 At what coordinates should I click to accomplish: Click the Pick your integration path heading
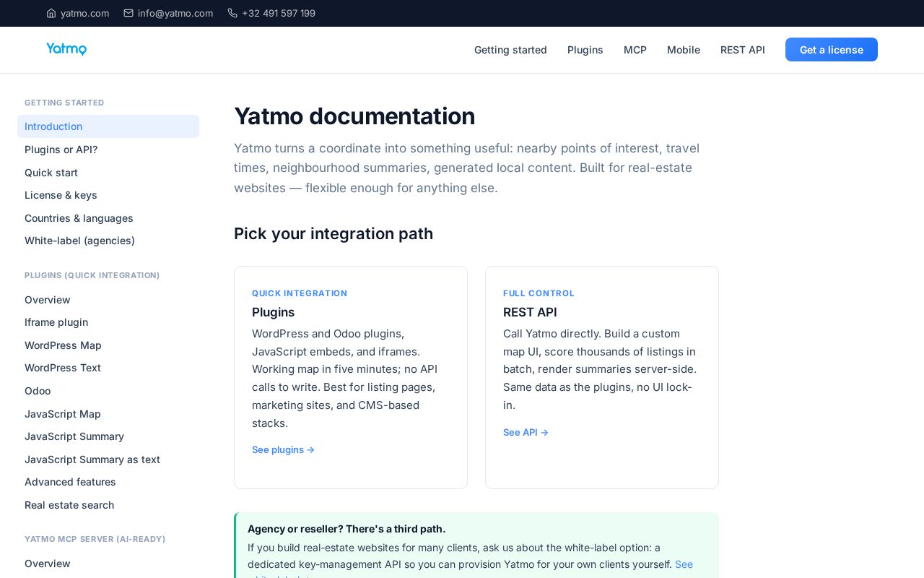tap(334, 233)
